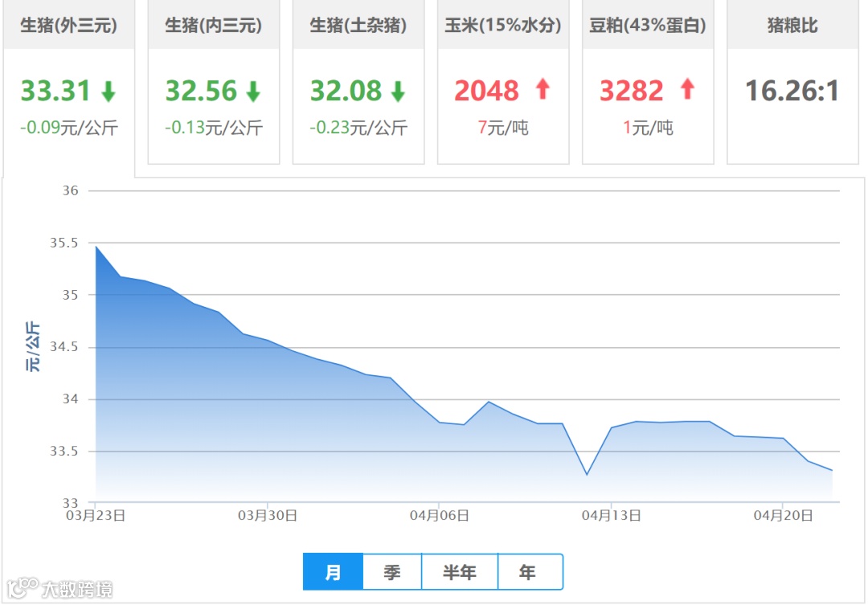Screen dimensions: 868x605
Task: Select the 猪粮比 card
Action: point(792,82)
